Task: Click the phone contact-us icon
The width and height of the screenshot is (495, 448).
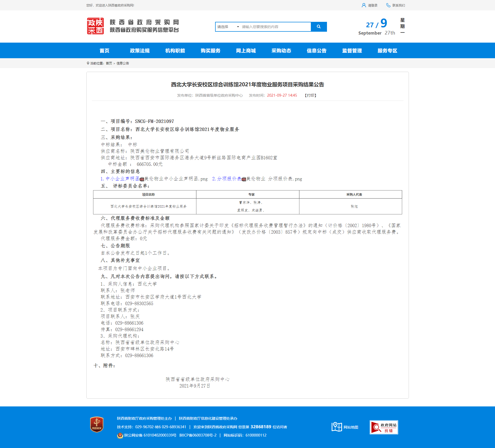Action: [388, 5]
